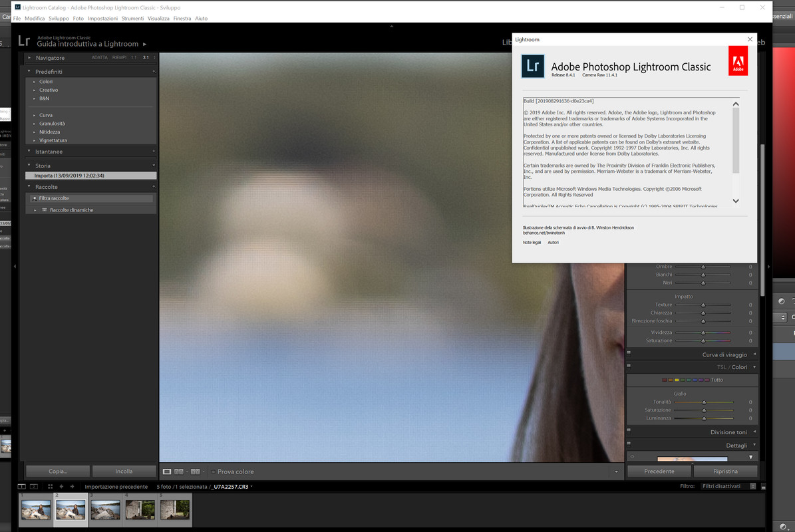Select the Before/After YY compare icon
795x532 pixels.
click(x=195, y=471)
